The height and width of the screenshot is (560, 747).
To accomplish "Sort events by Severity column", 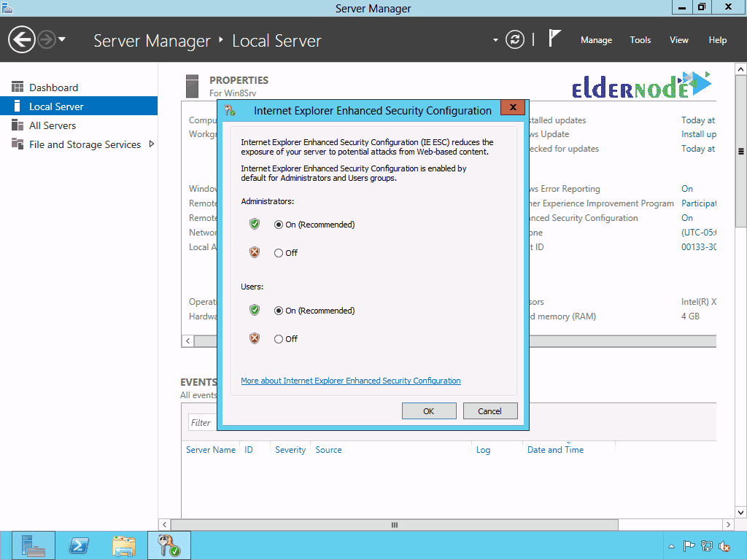I will click(290, 449).
